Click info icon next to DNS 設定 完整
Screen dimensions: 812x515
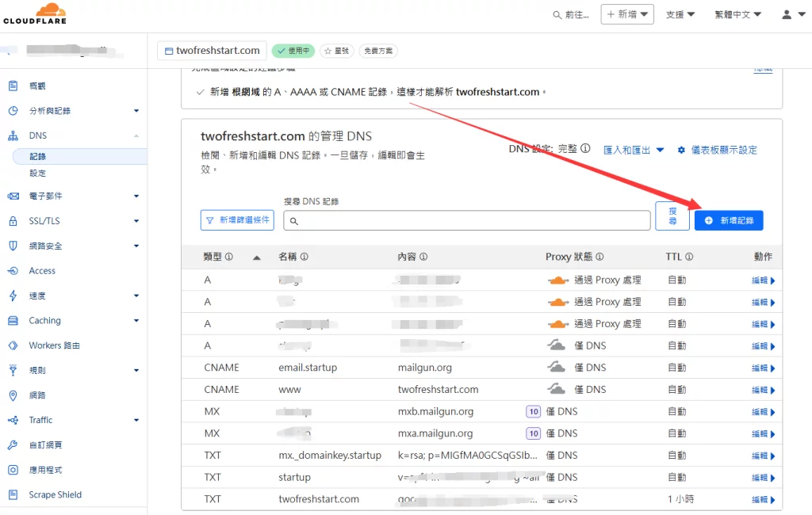pyautogui.click(x=585, y=148)
